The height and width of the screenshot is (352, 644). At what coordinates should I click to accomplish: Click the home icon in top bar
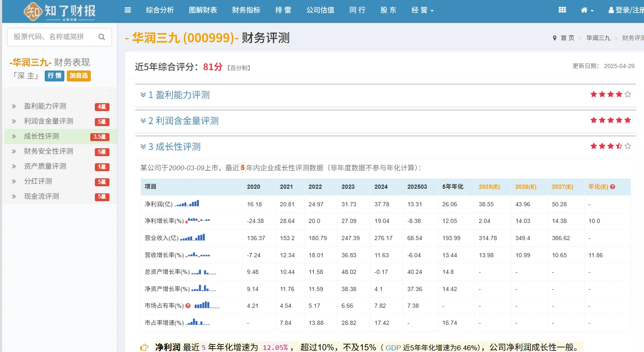tap(585, 10)
